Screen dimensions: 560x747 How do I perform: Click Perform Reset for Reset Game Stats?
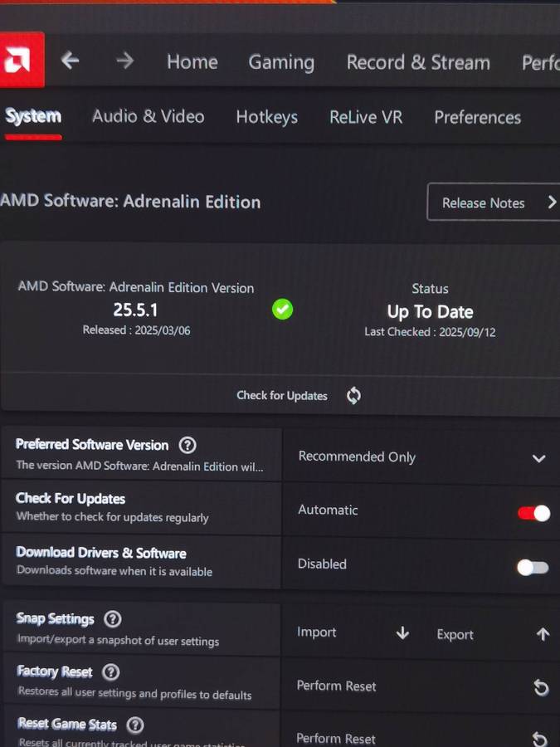pyautogui.click(x=336, y=738)
